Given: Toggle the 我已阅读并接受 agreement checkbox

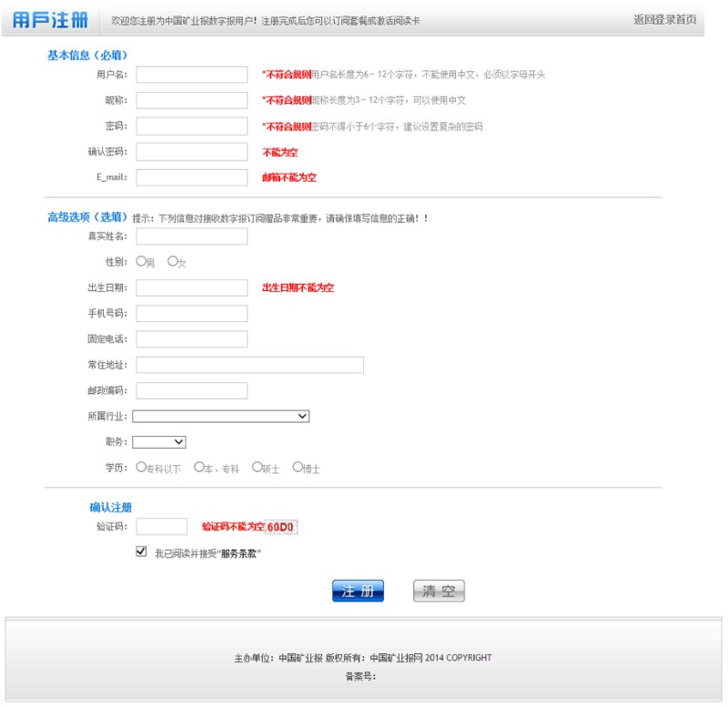Looking at the screenshot, I should 141,551.
